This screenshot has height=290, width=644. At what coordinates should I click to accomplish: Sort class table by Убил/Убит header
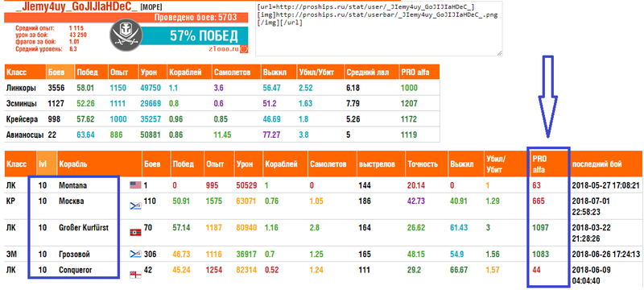[320, 72]
